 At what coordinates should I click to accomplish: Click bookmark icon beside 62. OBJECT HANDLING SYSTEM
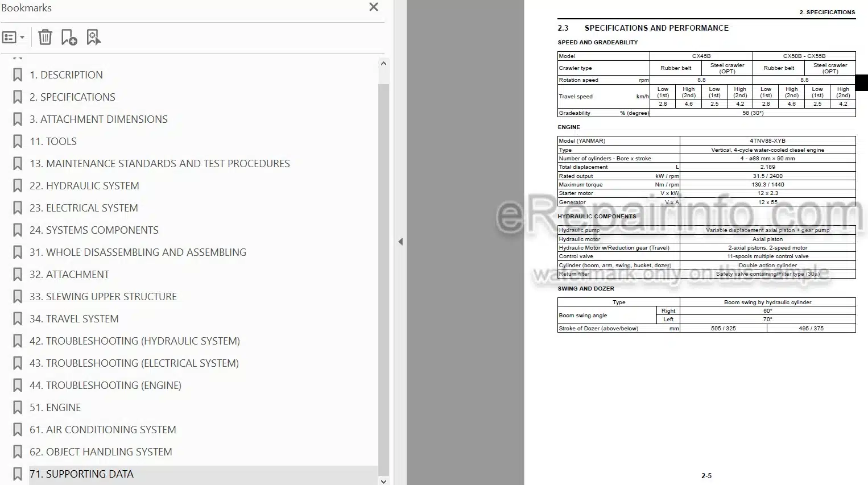pyautogui.click(x=18, y=452)
